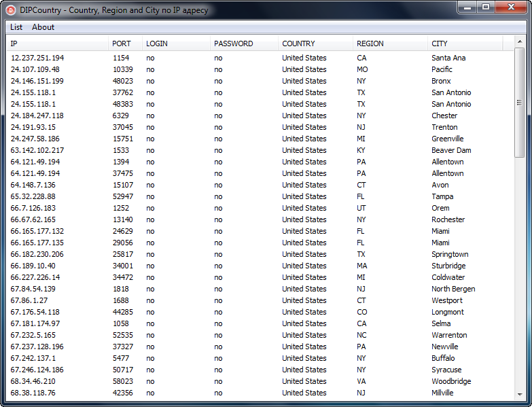Select row with IP 24.191.93.15
This screenshot has height=407, width=532.
[260, 127]
